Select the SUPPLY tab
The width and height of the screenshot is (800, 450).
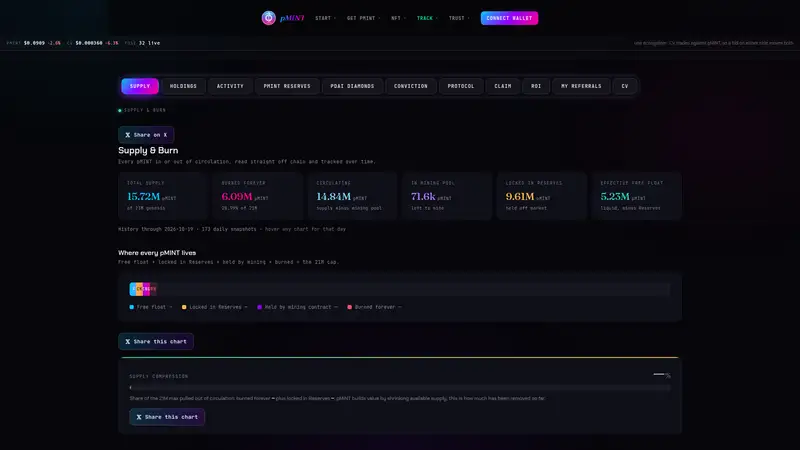pos(140,86)
